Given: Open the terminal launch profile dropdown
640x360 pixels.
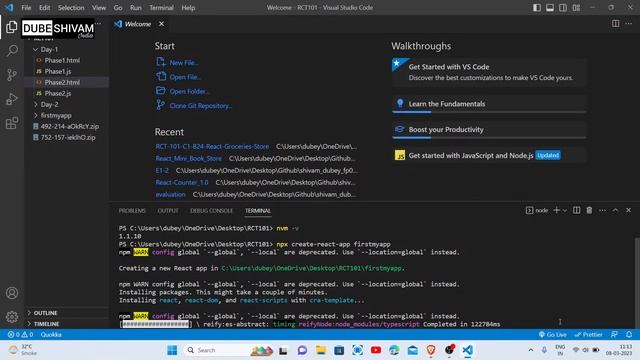Looking at the screenshot, I should tap(565, 210).
